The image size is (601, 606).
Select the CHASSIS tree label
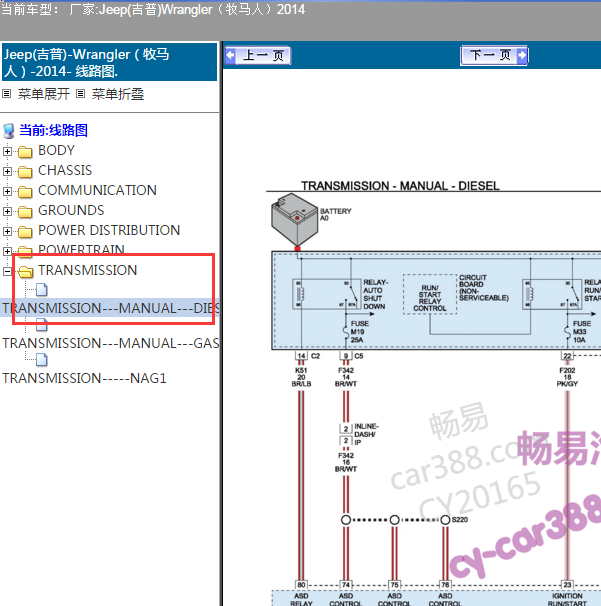pos(65,170)
